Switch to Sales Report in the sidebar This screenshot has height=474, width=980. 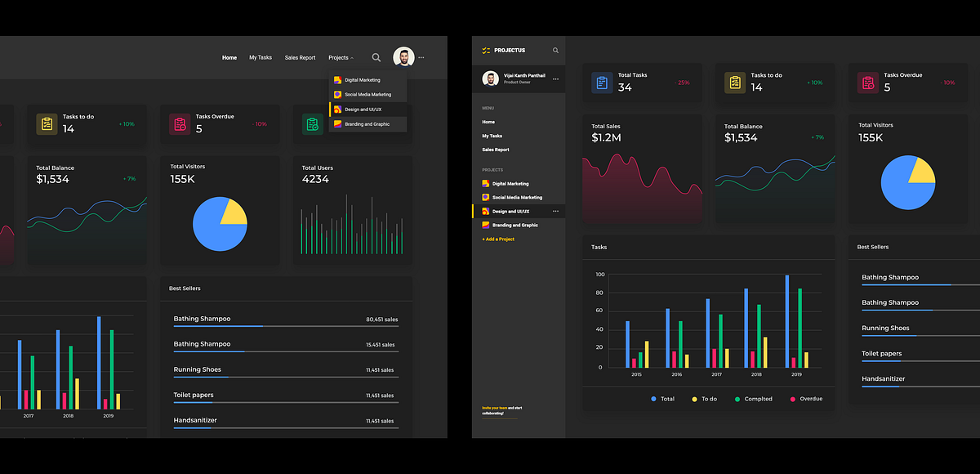pos(496,150)
